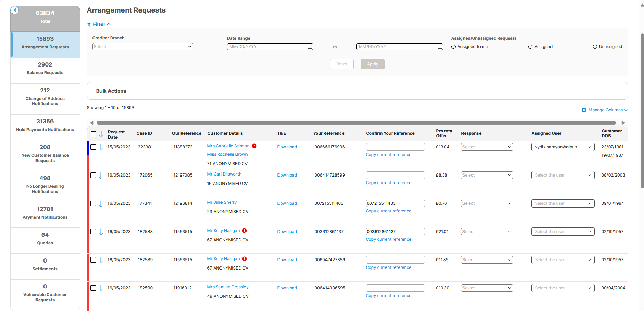This screenshot has height=311, width=644.
Task: Collapse sidebar with the back arrow icon
Action: click(x=15, y=10)
